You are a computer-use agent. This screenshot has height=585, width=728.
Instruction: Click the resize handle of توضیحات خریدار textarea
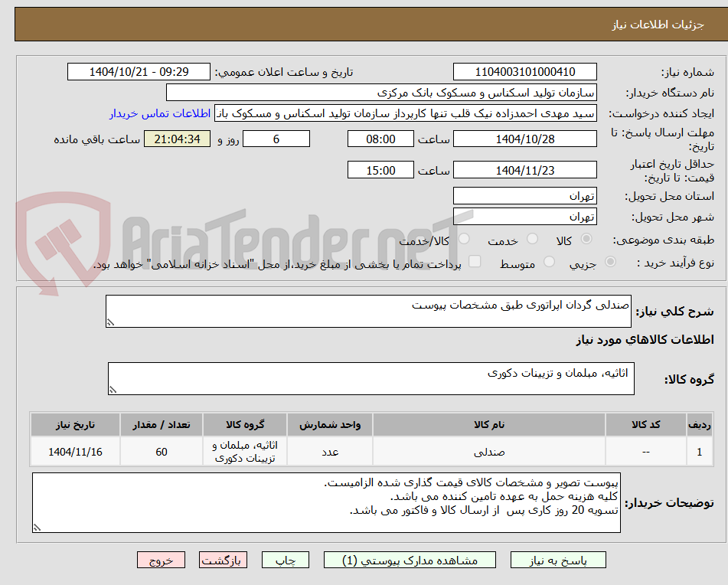click(x=37, y=528)
